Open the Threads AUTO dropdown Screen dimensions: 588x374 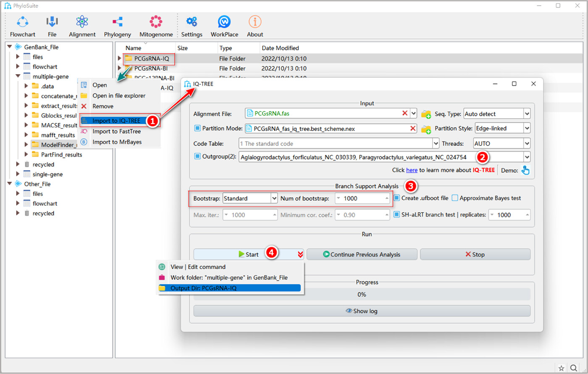(501, 144)
